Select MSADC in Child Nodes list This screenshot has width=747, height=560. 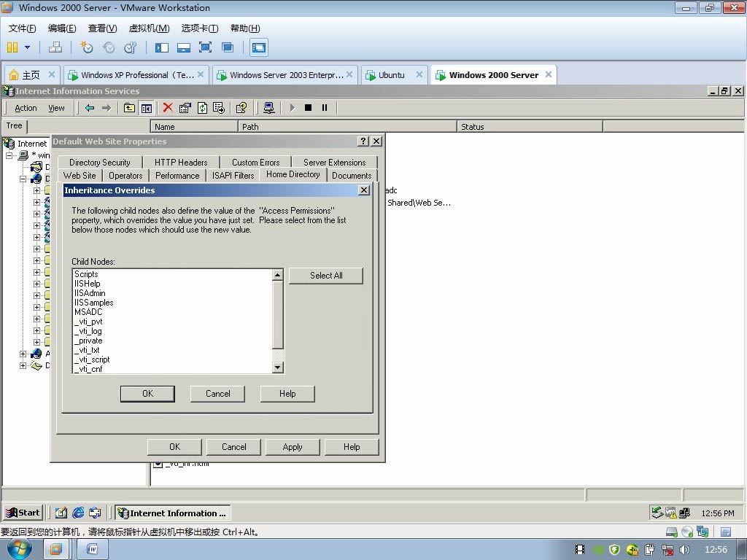click(88, 312)
